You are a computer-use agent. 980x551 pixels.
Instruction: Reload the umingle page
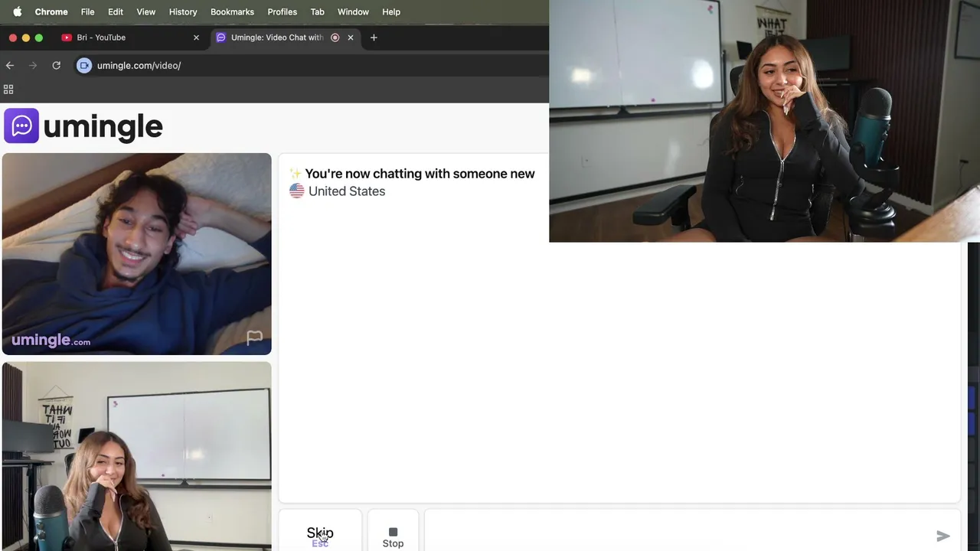(56, 66)
